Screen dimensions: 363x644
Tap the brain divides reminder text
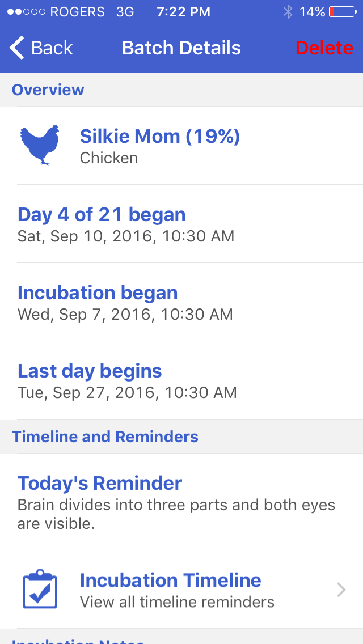click(176, 514)
